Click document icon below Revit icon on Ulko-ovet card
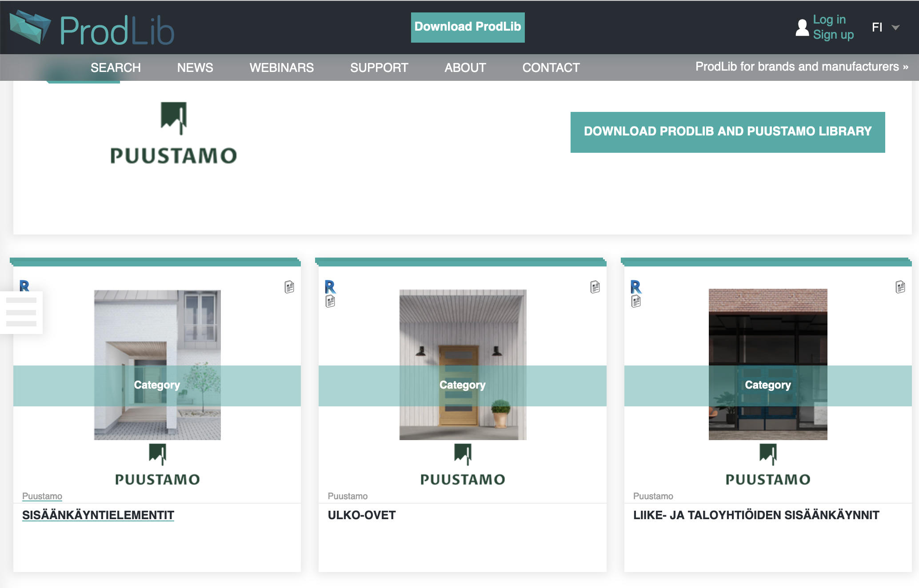Viewport: 919px width, 588px height. (330, 302)
